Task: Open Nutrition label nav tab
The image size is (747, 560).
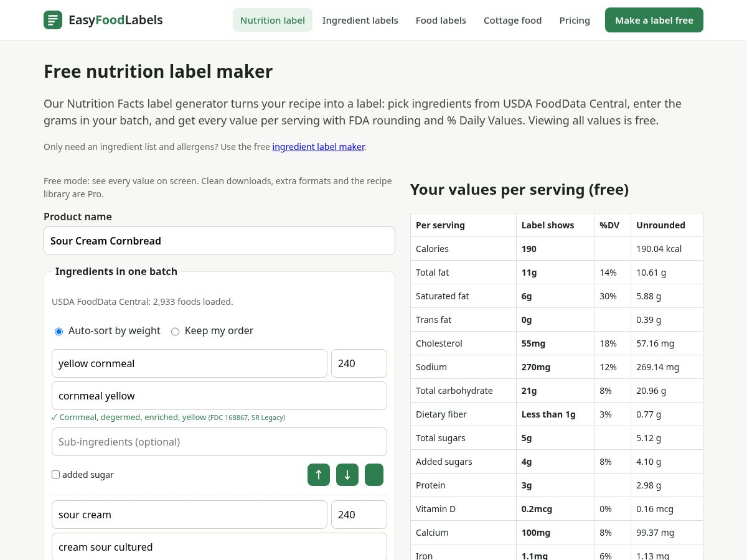Action: pos(273,20)
